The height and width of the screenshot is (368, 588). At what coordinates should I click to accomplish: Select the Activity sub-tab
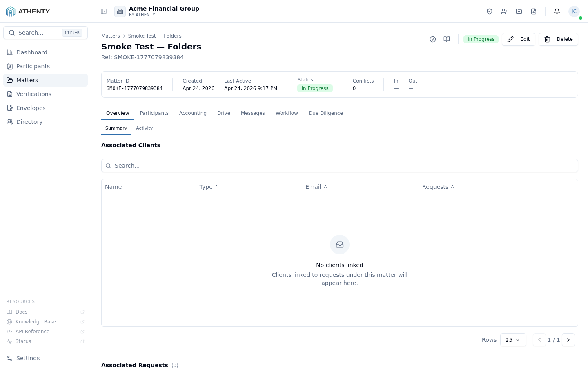click(x=144, y=128)
